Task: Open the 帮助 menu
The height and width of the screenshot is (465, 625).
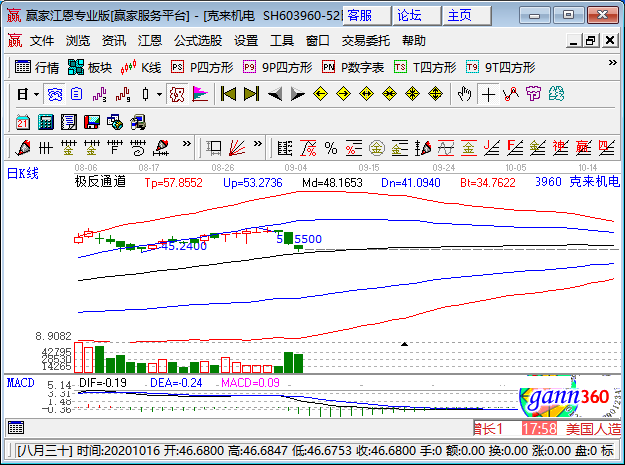Action: 414,41
